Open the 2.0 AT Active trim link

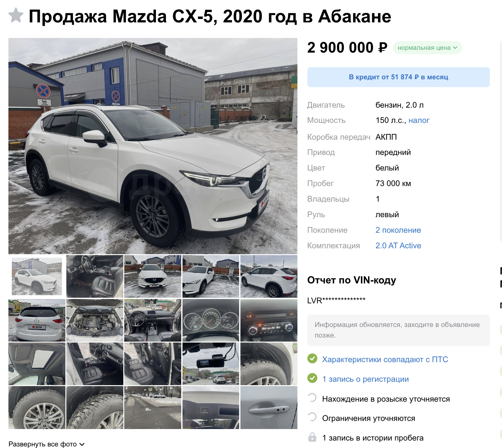(x=398, y=246)
